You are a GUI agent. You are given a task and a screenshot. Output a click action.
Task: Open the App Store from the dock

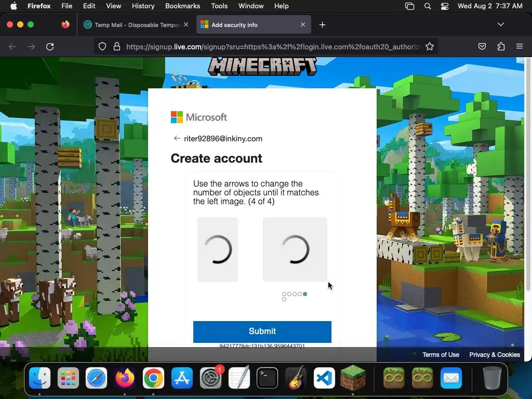182,378
